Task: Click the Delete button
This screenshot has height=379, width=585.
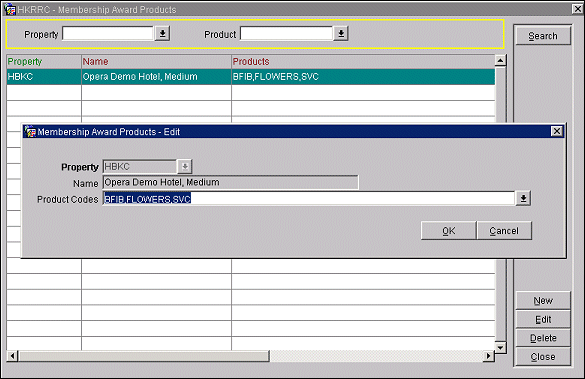Action: click(x=543, y=338)
